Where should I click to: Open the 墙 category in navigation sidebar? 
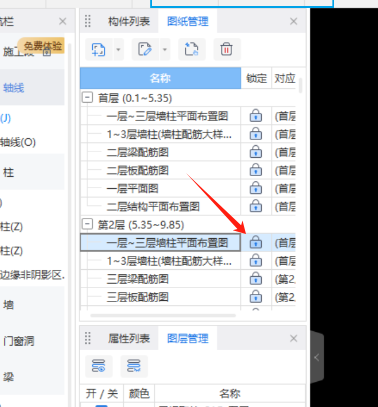(x=32, y=304)
